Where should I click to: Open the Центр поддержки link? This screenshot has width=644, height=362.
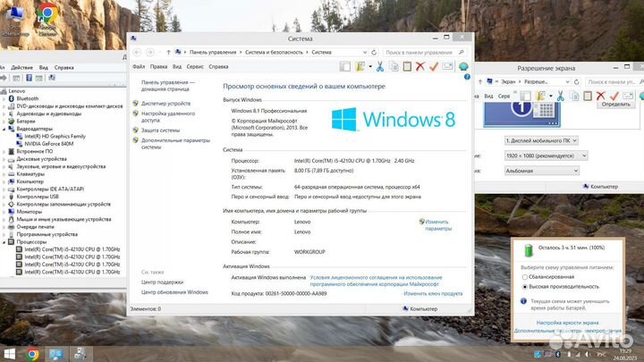(x=162, y=282)
